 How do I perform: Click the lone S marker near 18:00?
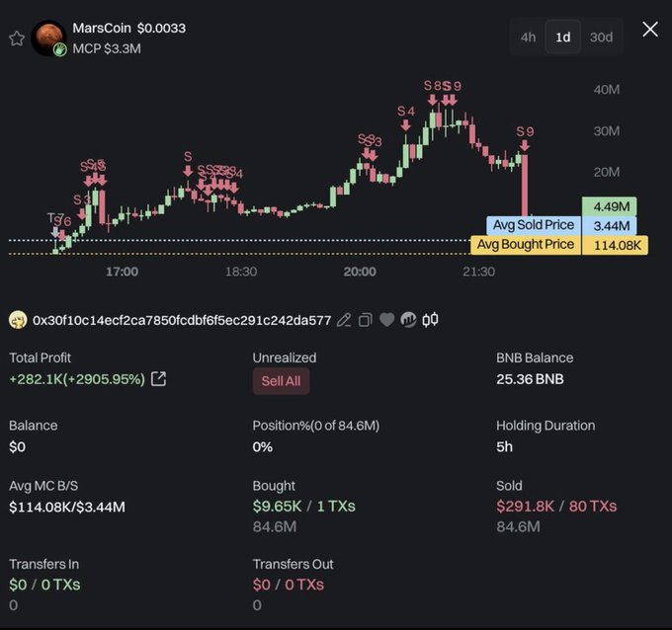[x=188, y=164]
